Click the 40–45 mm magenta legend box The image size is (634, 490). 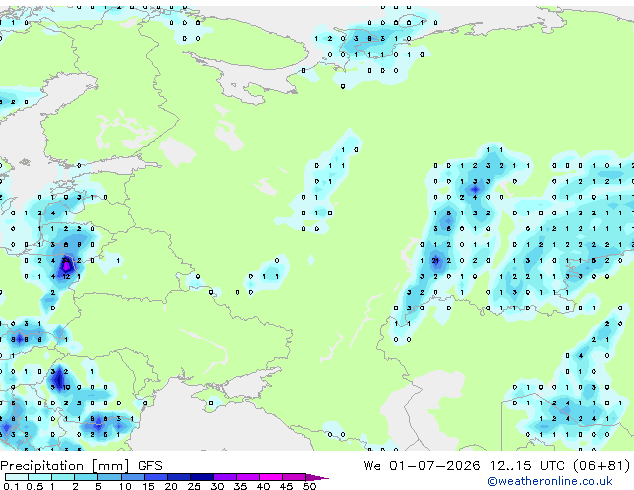pos(271,477)
